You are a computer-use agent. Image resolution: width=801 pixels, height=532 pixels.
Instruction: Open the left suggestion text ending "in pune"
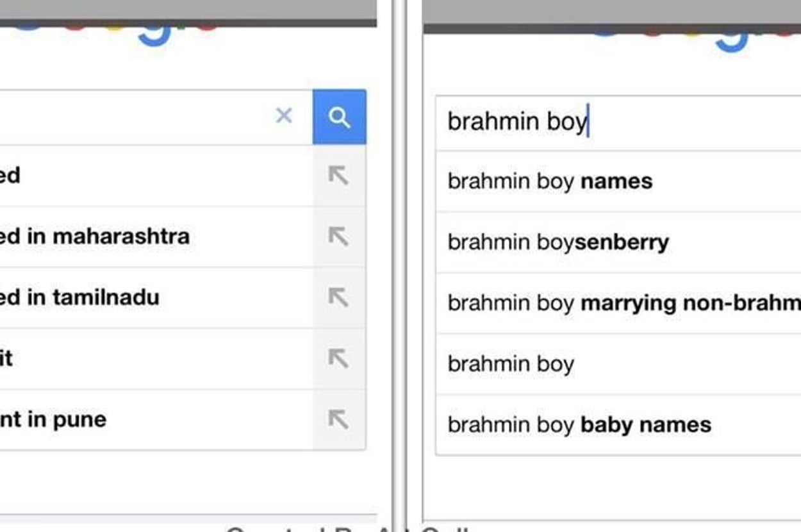coord(53,419)
